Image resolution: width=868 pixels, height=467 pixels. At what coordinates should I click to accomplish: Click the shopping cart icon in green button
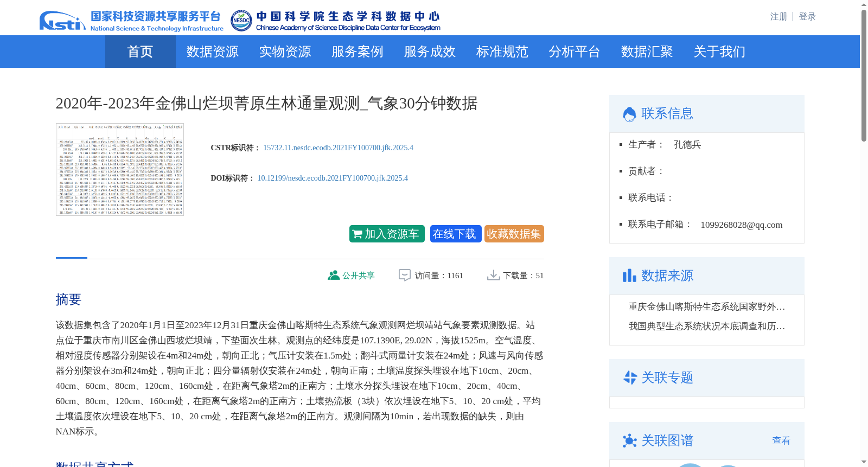tap(358, 234)
